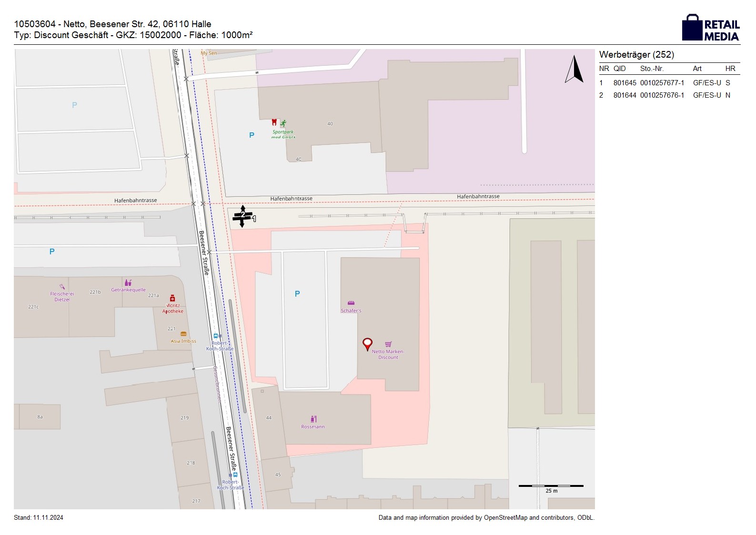Click the Asia Imbiss fast food icon

click(183, 334)
